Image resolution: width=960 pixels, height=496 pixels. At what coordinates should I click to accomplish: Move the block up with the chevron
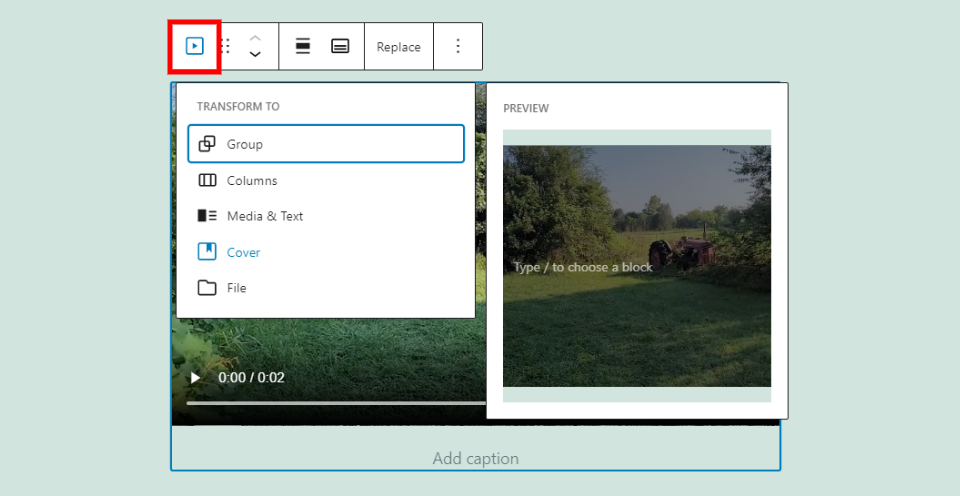coord(255,37)
